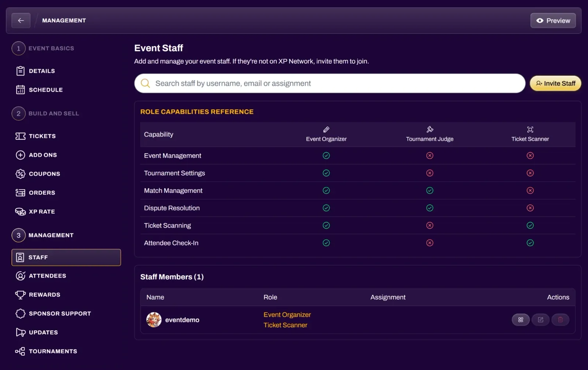Click the Staff Members (1) heading
Screen dimensions: 588x370
(x=172, y=277)
